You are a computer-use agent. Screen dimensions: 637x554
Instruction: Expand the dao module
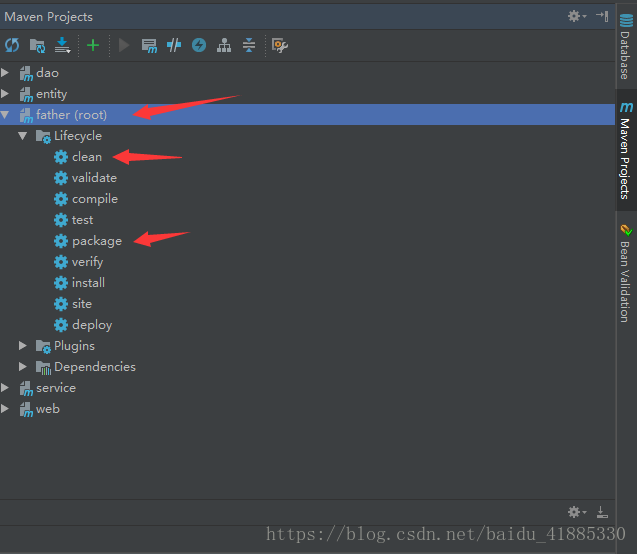[5, 73]
